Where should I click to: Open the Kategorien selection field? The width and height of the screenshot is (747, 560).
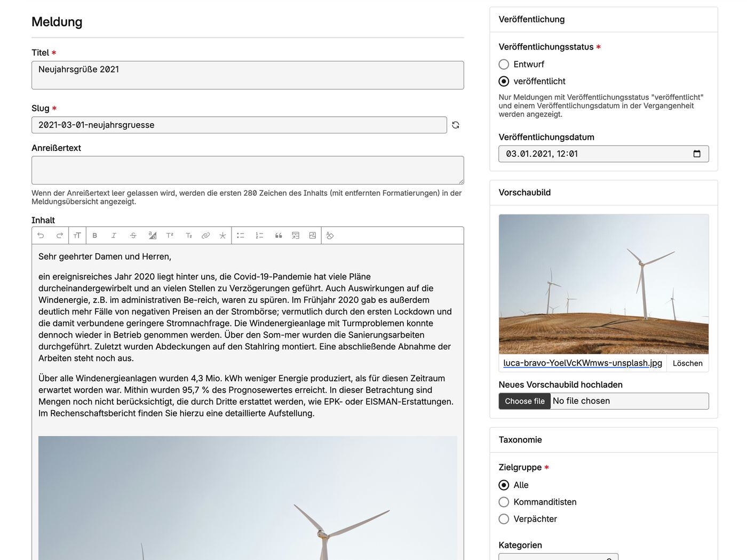[x=558, y=556]
